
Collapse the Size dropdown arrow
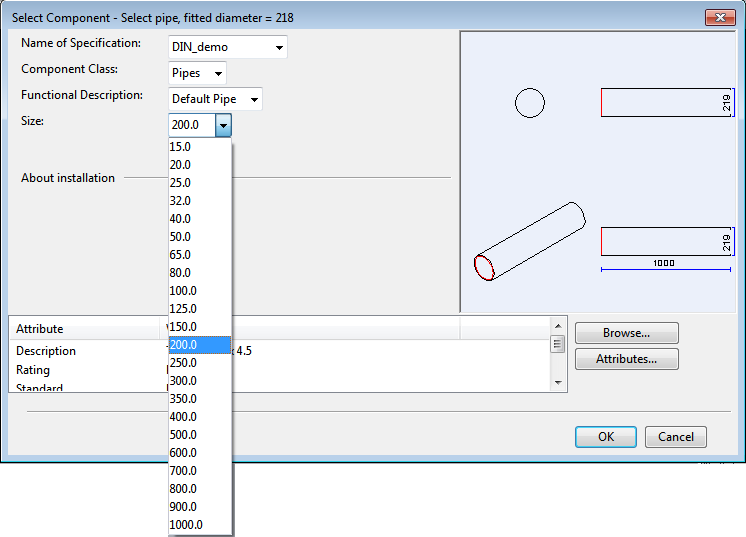pos(223,125)
